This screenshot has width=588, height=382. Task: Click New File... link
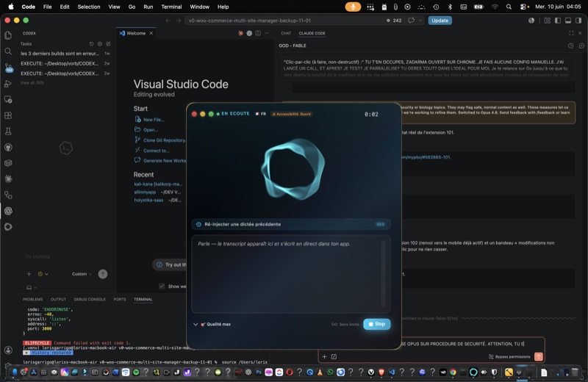pyautogui.click(x=154, y=120)
